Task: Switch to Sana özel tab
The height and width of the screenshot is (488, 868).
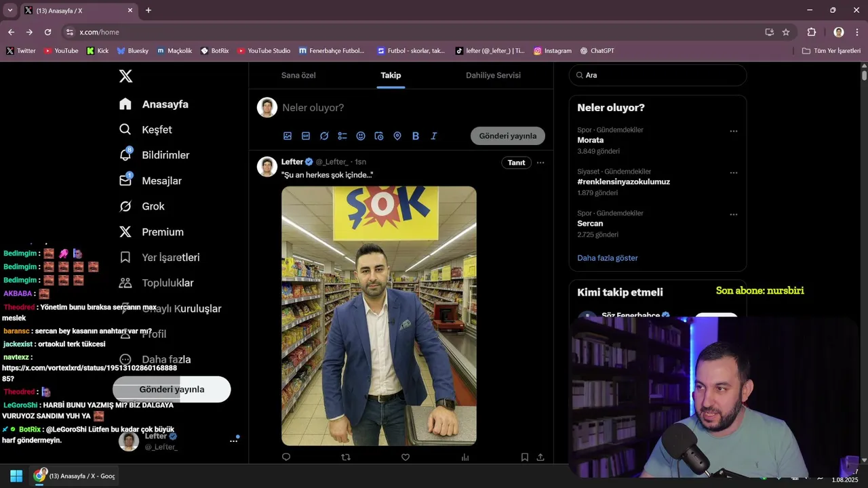Action: (298, 75)
